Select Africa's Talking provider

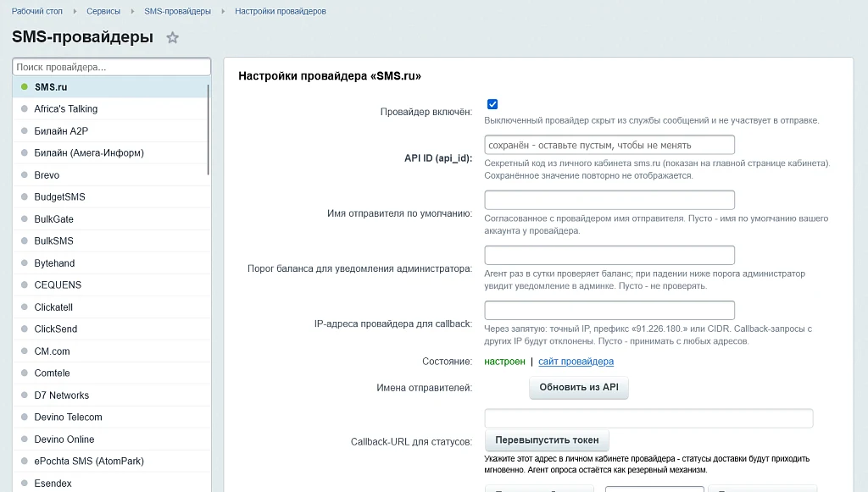coord(109,109)
